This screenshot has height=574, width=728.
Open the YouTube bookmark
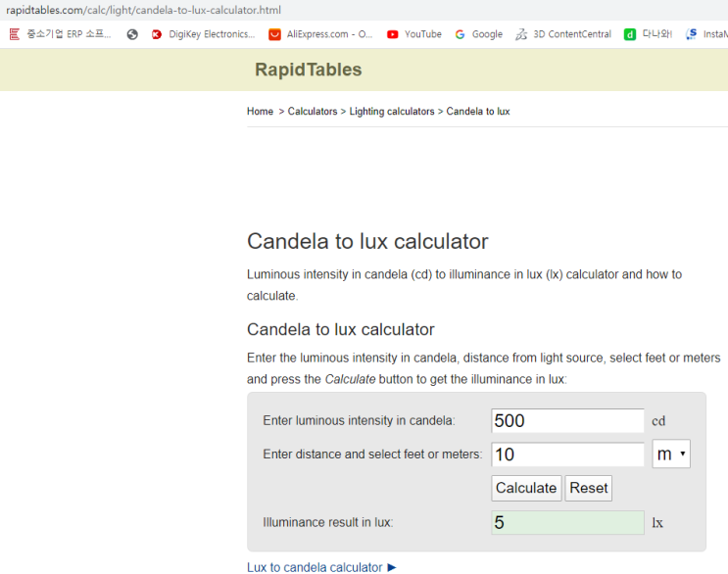pyautogui.click(x=414, y=34)
